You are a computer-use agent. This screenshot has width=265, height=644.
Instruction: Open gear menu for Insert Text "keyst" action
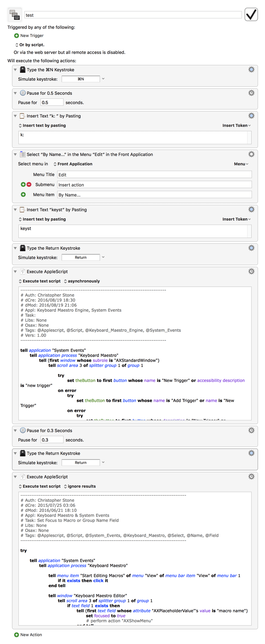pyautogui.click(x=251, y=209)
